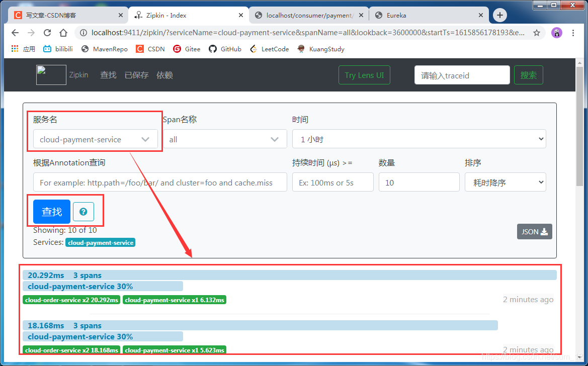Open browser home page
Viewport: 588px width, 366px height.
[63, 33]
